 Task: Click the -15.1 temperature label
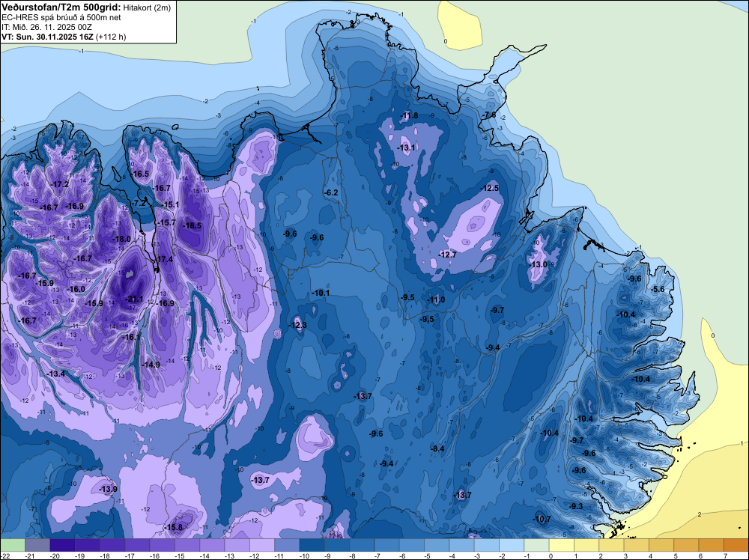pyautogui.click(x=171, y=205)
